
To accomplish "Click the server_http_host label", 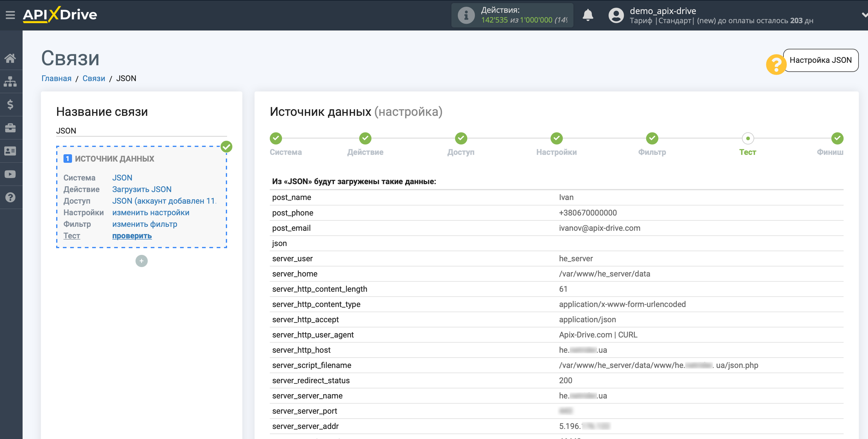I will [301, 350].
